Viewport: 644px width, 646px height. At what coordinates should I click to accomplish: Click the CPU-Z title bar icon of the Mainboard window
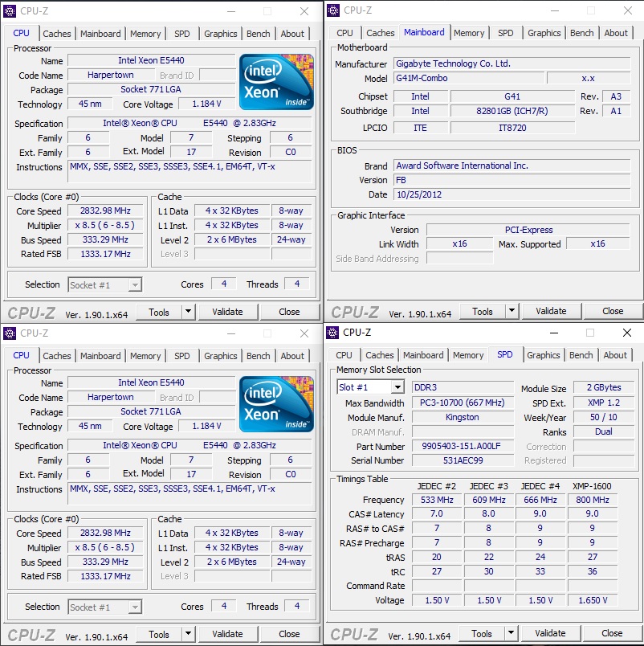tap(333, 10)
